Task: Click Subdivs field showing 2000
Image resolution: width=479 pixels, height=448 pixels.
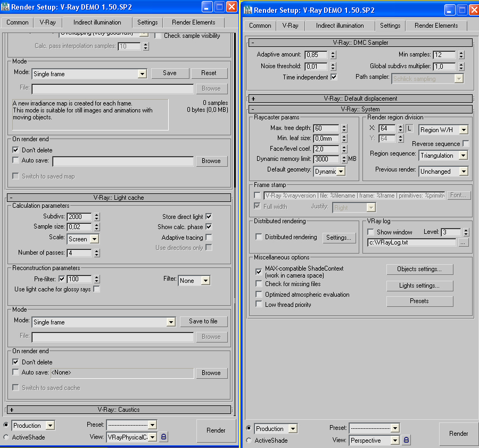Action: tap(79, 217)
